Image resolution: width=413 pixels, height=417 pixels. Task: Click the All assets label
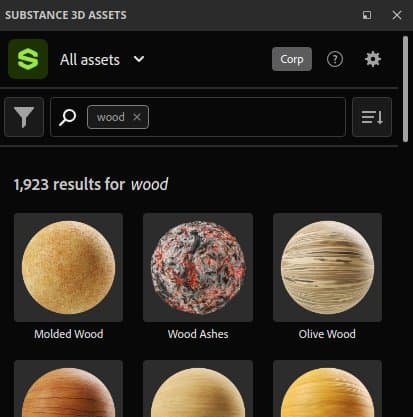[90, 60]
